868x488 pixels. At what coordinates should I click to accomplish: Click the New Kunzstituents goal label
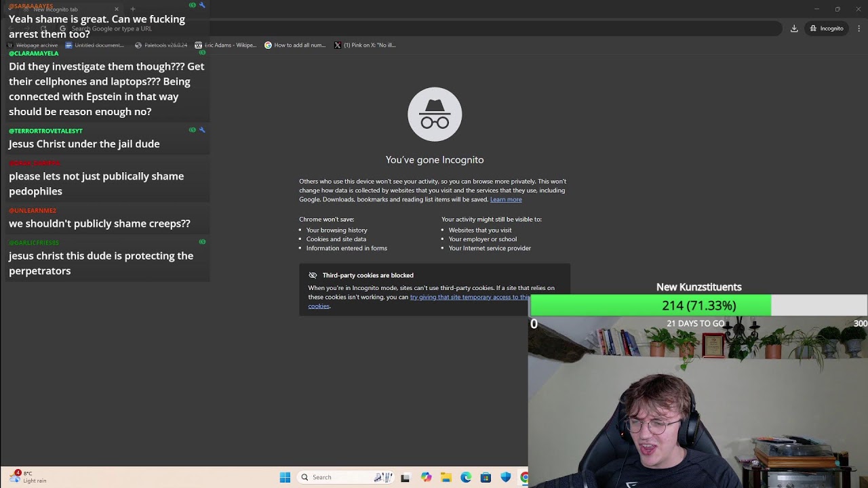click(698, 287)
